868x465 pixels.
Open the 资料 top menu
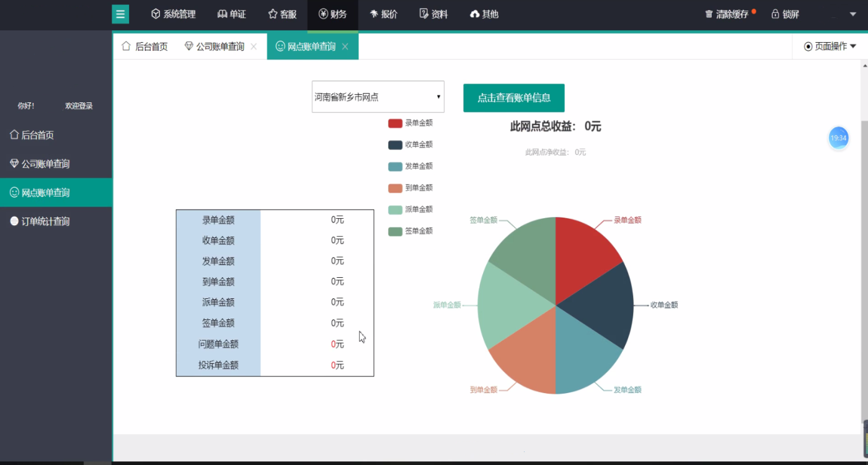[433, 14]
